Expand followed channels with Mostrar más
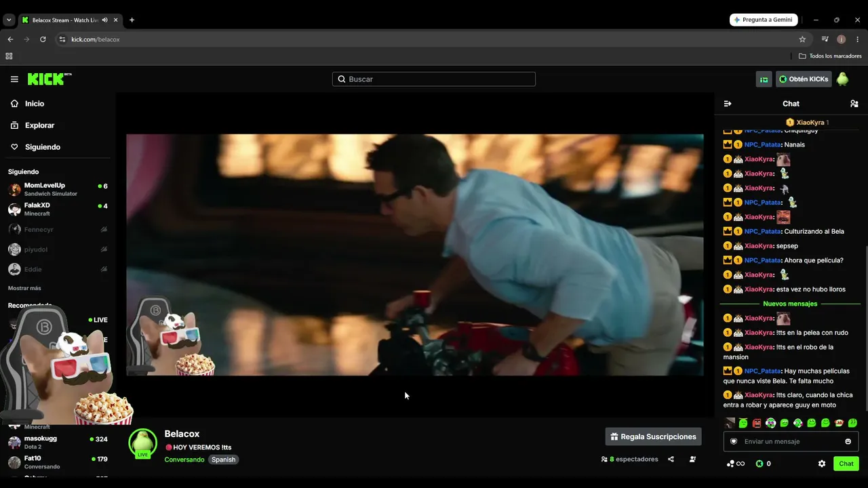The width and height of the screenshot is (868, 488). tap(24, 288)
